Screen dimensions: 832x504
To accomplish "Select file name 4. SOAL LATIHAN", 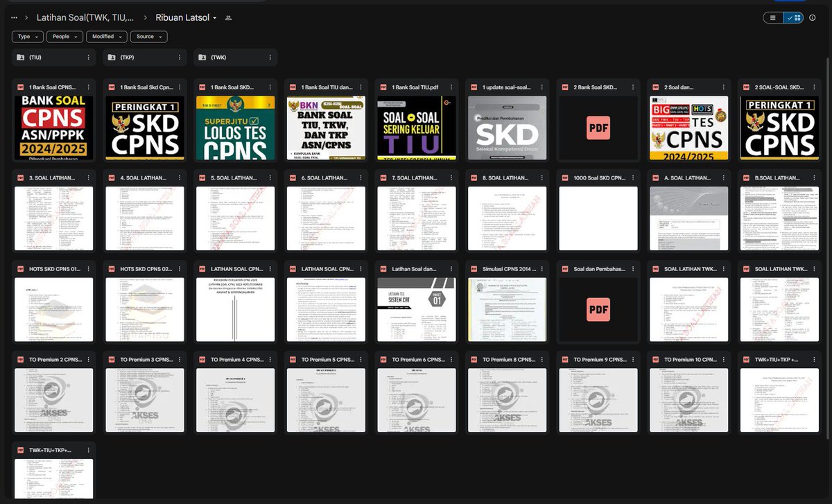I will click(x=144, y=178).
